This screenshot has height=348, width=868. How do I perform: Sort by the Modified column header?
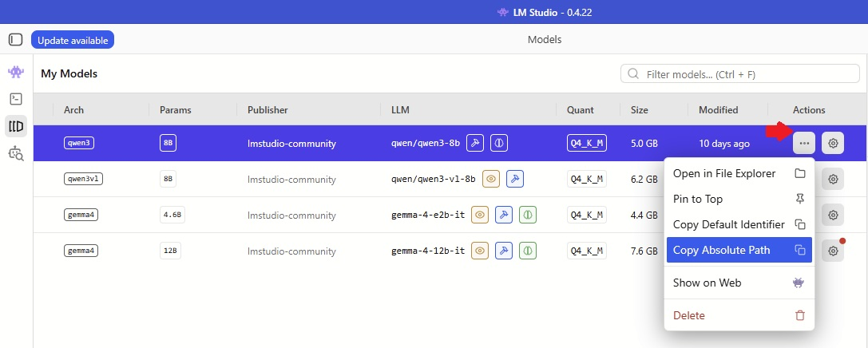tap(718, 109)
